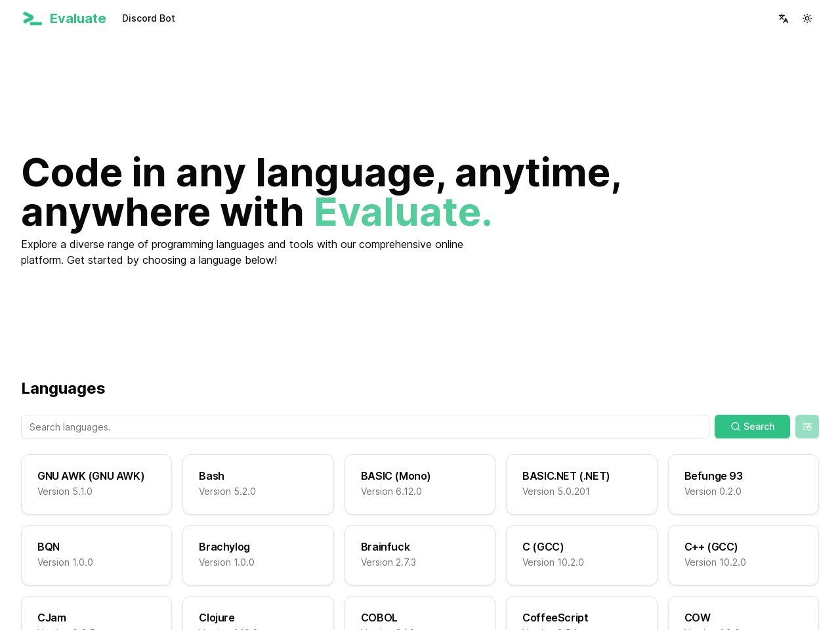Click the green Evaluate wordmark in the header

point(77,18)
